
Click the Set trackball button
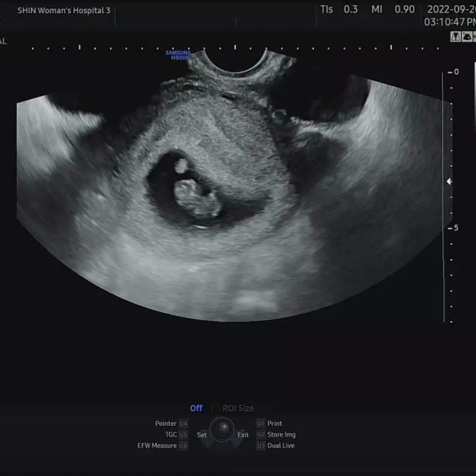tap(201, 435)
